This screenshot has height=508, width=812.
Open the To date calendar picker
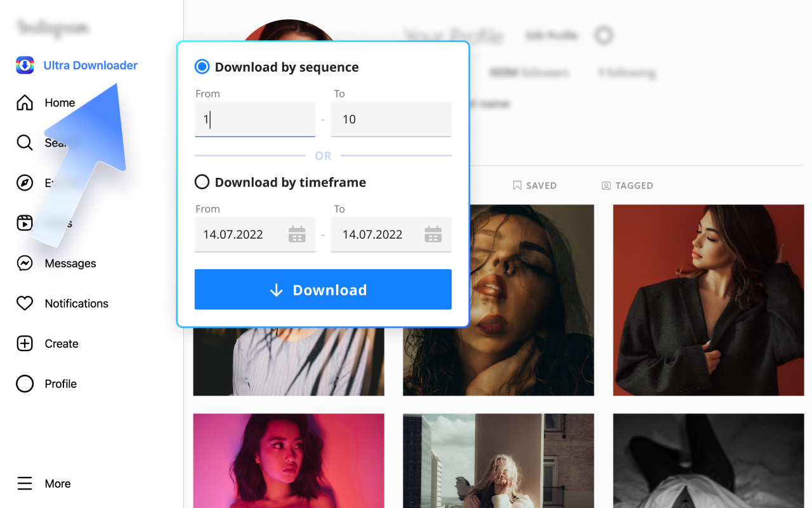pyautogui.click(x=433, y=234)
